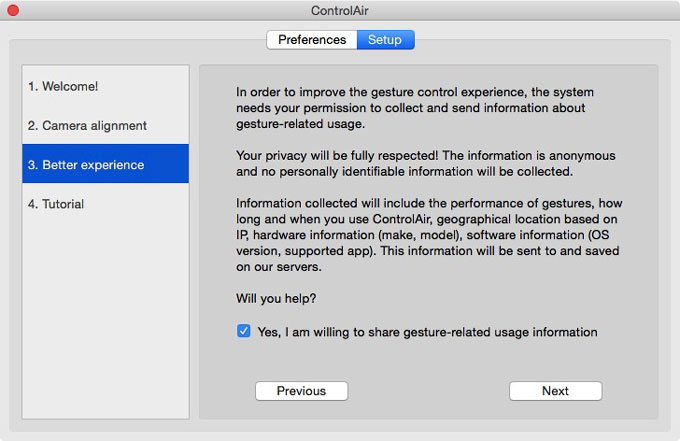
Task: Close the ControlAir window with red button
Action: pyautogui.click(x=13, y=10)
